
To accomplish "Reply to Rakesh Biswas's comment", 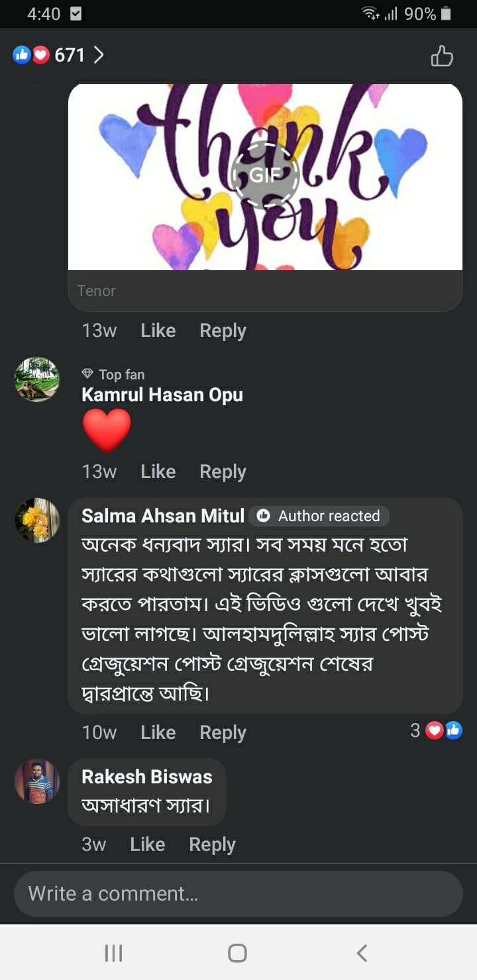I will pyautogui.click(x=212, y=844).
